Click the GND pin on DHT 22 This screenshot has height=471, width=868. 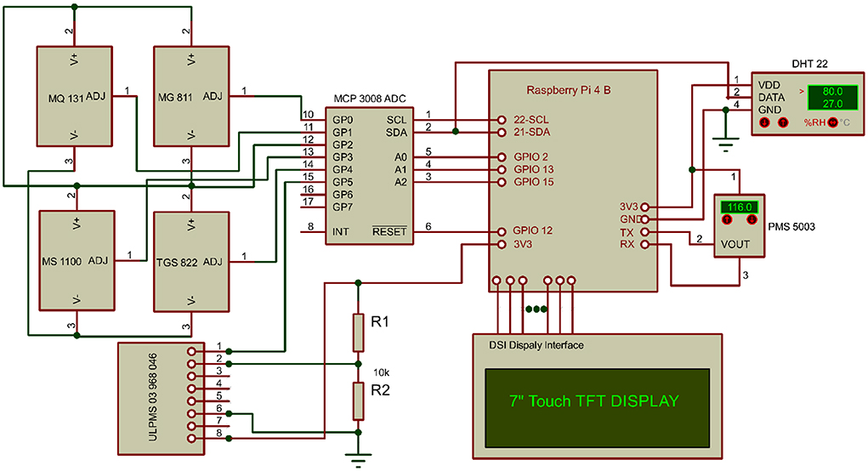tap(769, 111)
